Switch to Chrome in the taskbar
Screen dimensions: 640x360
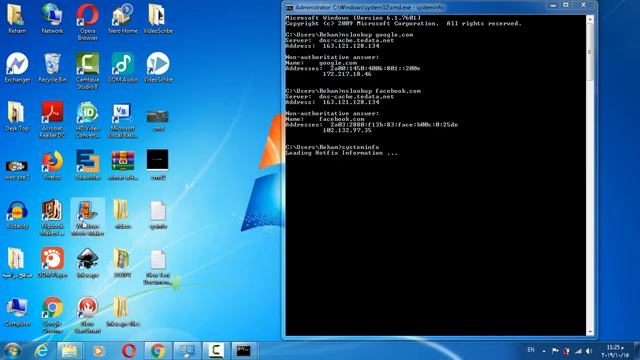click(x=158, y=350)
